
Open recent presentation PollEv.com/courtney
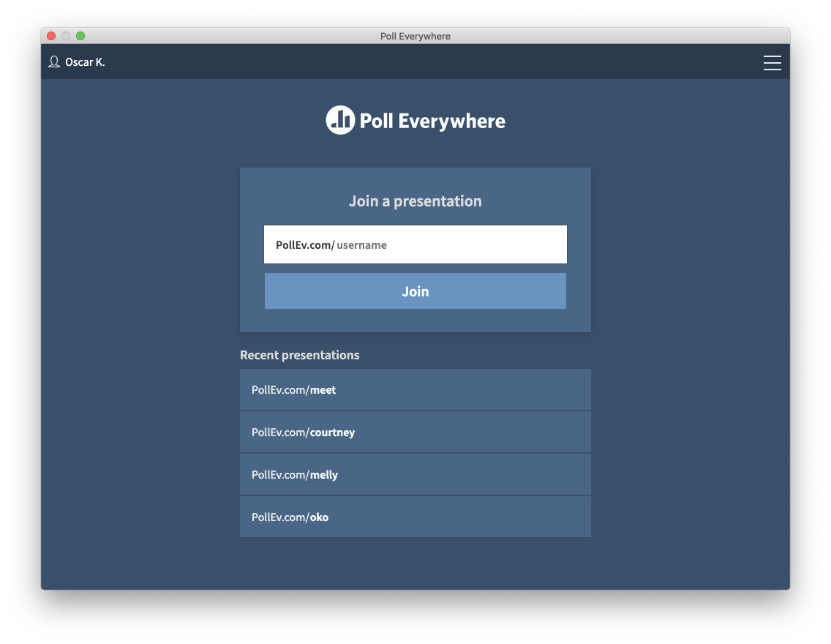pyautogui.click(x=415, y=432)
